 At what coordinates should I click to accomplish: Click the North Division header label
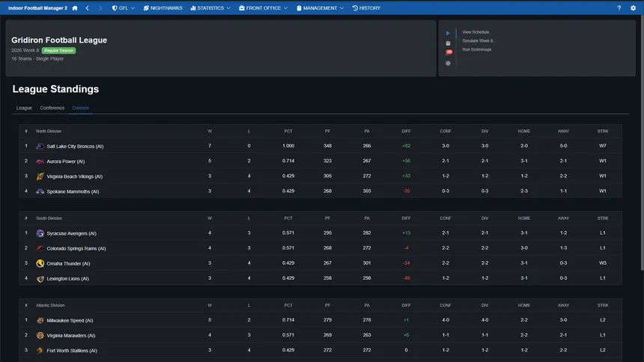[x=49, y=132]
